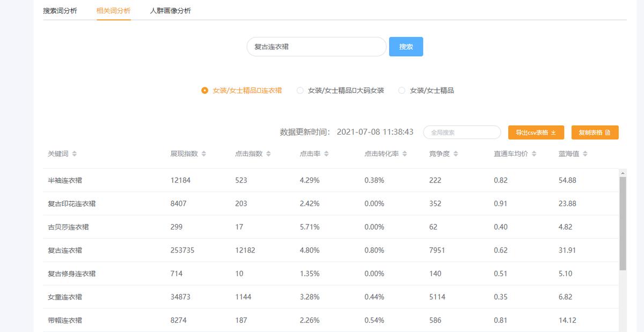Click the keyword input containing 复古连衣裙
This screenshot has height=332, width=644.
click(316, 47)
